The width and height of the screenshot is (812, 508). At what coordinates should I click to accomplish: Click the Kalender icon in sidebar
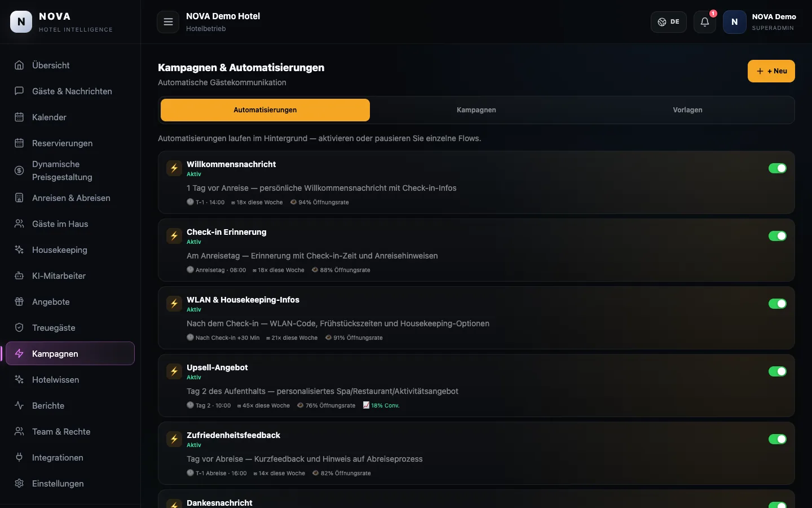pyautogui.click(x=19, y=117)
